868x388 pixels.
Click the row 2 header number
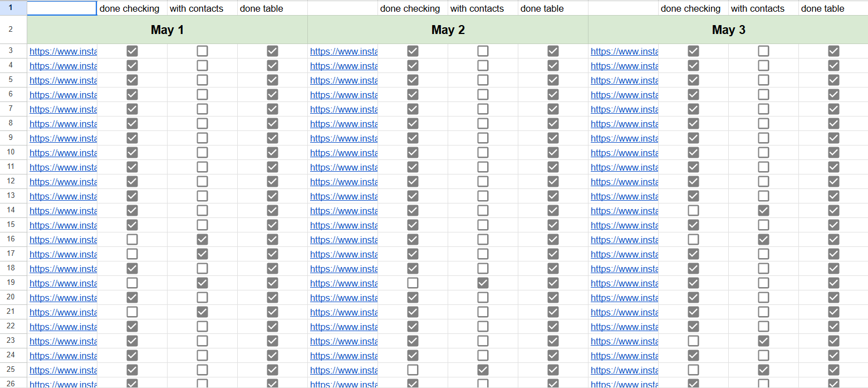coord(11,30)
